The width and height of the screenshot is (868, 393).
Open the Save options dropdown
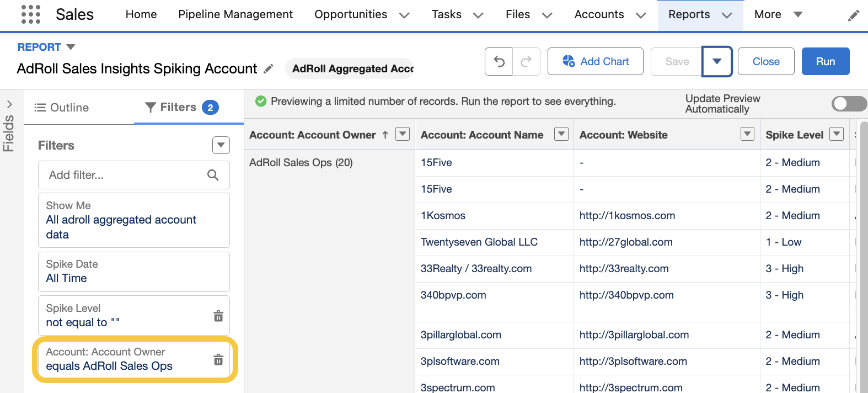717,61
